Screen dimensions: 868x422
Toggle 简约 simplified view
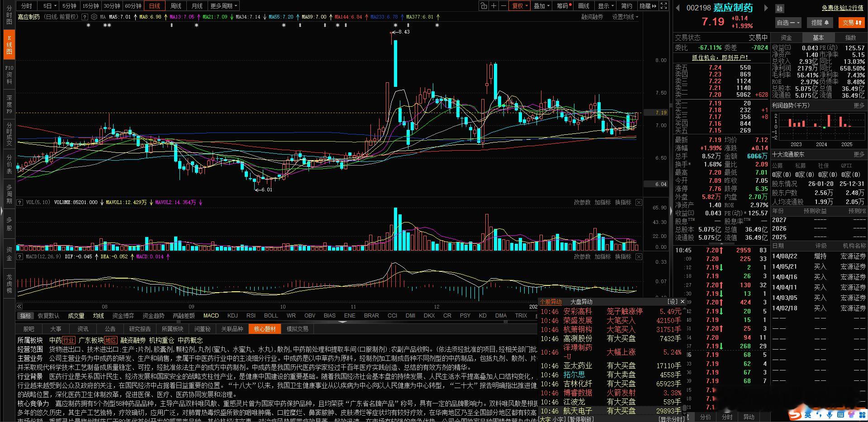626,6
